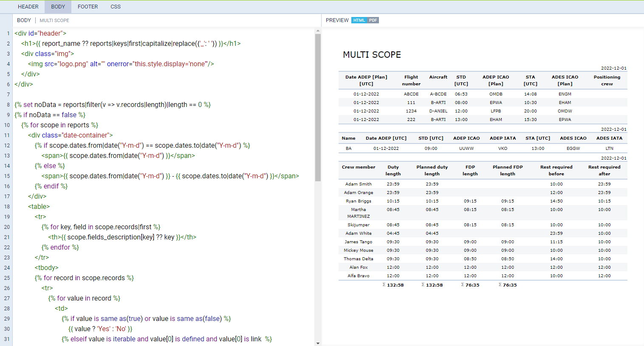Click the BODY breadcrumb label
The height and width of the screenshot is (346, 644).
(x=24, y=20)
